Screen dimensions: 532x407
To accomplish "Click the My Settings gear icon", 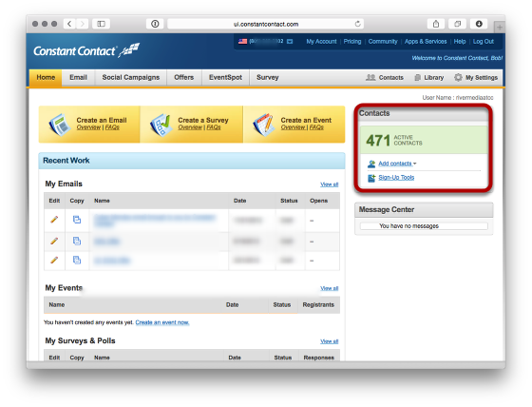I will pos(458,77).
